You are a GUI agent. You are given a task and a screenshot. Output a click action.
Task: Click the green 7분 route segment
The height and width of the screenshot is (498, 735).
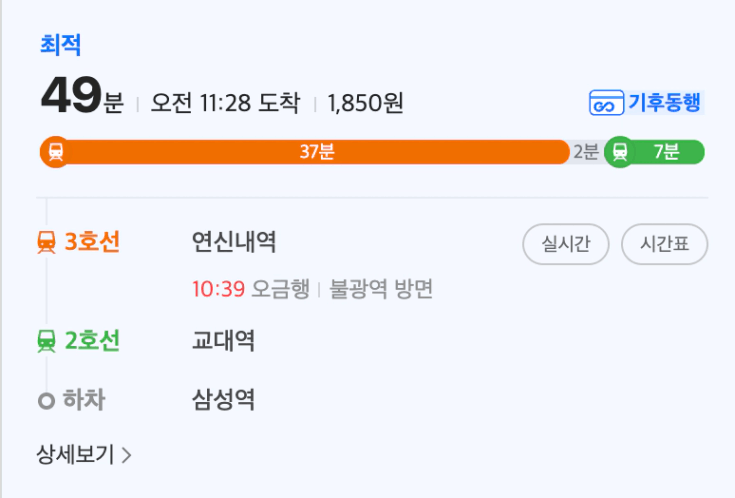[x=666, y=152]
